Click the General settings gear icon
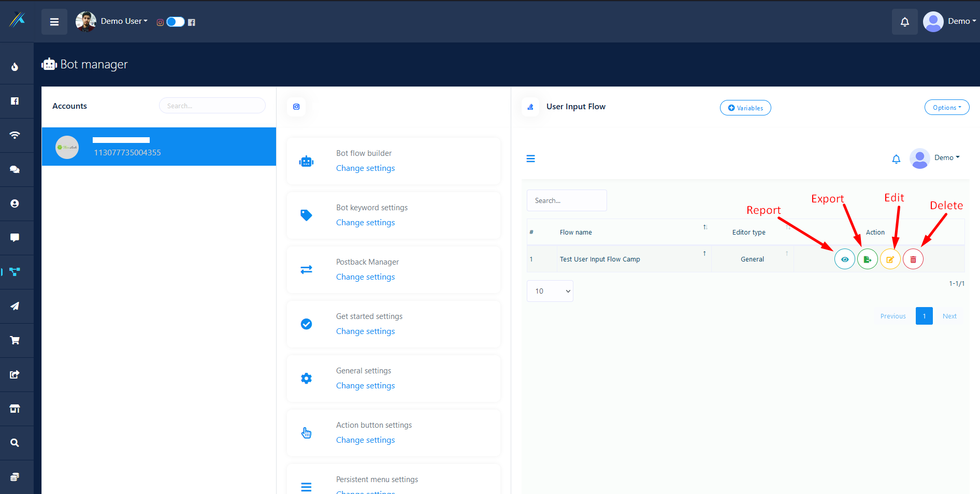980x494 pixels. pyautogui.click(x=307, y=379)
